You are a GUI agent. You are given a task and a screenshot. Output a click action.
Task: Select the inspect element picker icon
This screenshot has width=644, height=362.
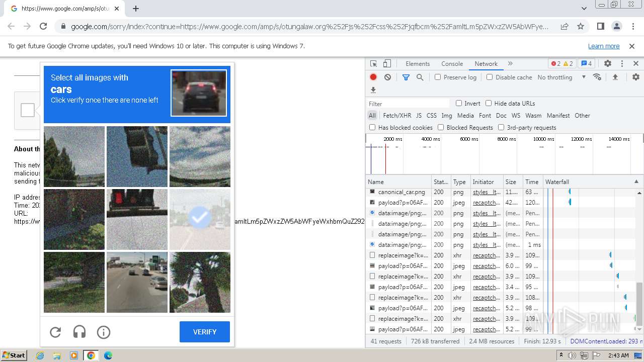click(373, 64)
